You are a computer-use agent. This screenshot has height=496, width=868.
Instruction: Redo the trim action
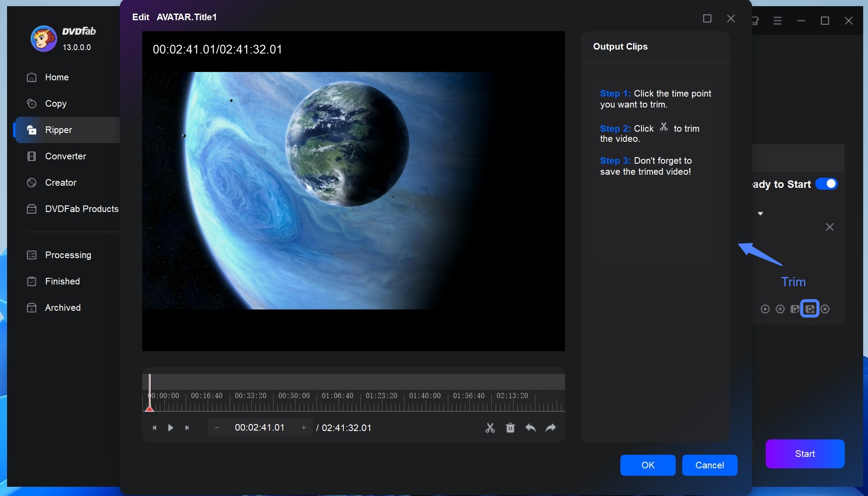(x=551, y=428)
